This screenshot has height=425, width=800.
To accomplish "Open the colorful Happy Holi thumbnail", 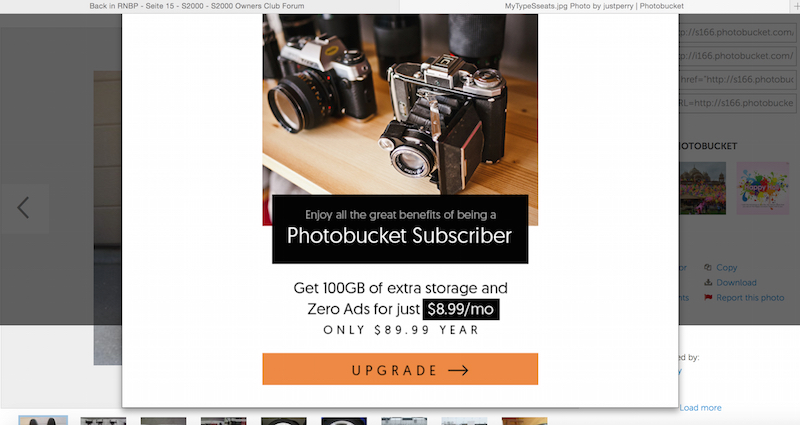I will coord(763,188).
